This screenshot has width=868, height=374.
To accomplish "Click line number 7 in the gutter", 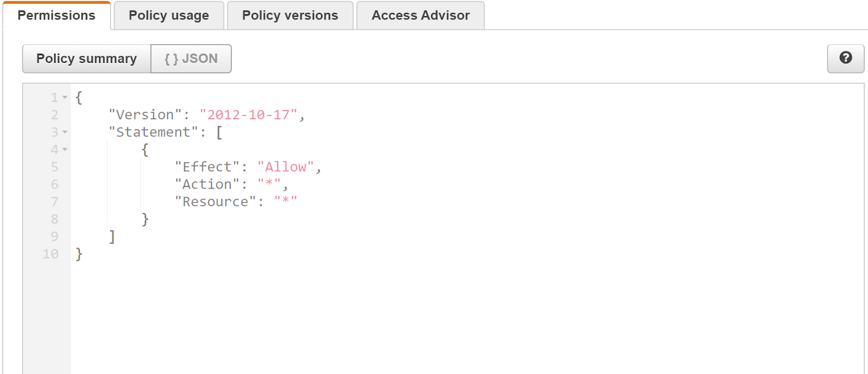I will [54, 202].
